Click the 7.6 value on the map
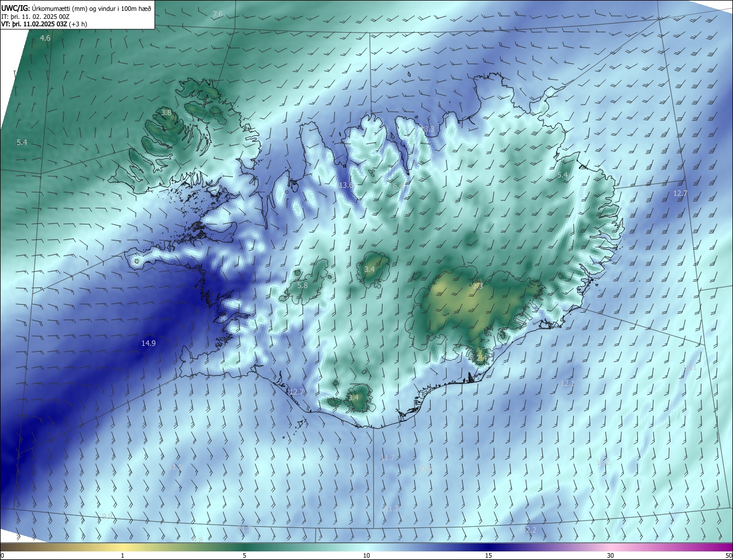 pyautogui.click(x=218, y=14)
